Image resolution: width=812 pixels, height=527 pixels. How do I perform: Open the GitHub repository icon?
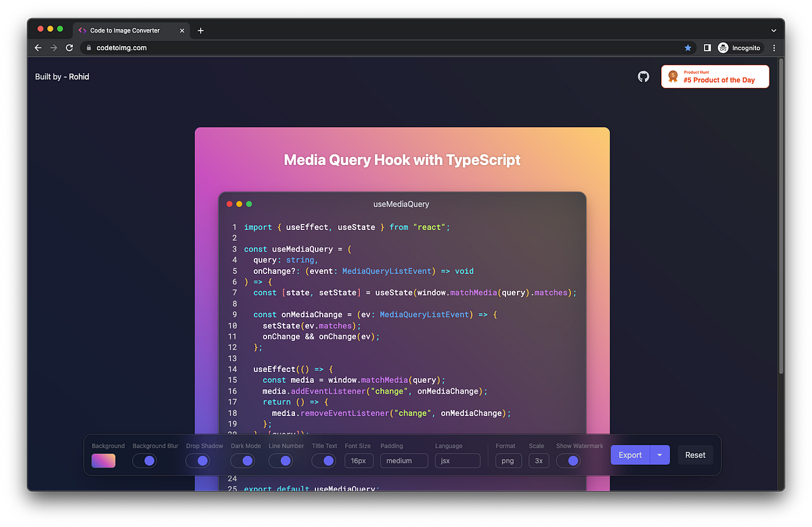point(643,76)
